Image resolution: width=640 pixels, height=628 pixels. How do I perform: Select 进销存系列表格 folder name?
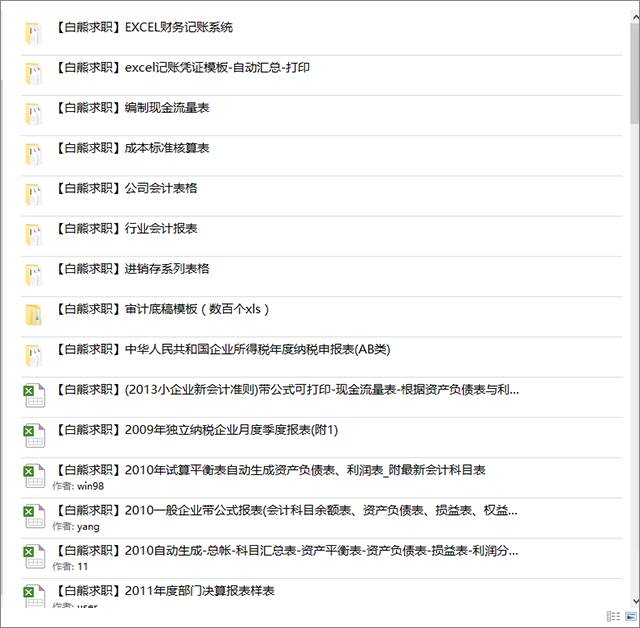tap(131, 269)
